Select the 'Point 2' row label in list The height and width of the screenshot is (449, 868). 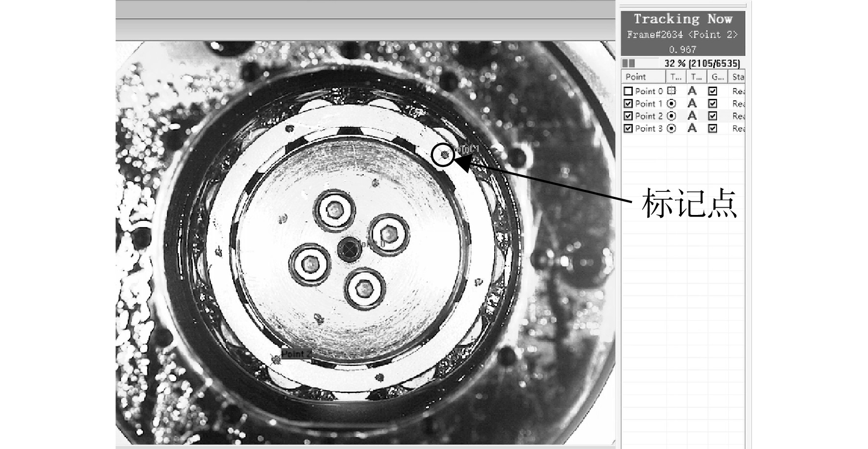click(x=649, y=116)
